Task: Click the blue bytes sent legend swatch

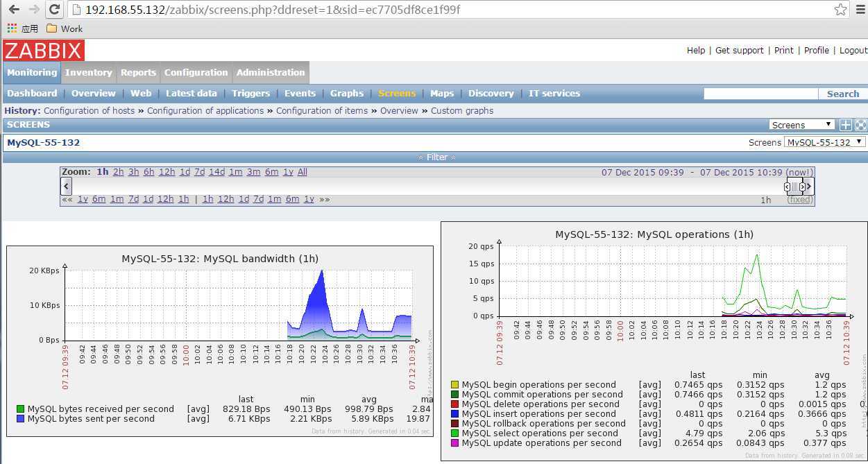Action: pos(20,419)
